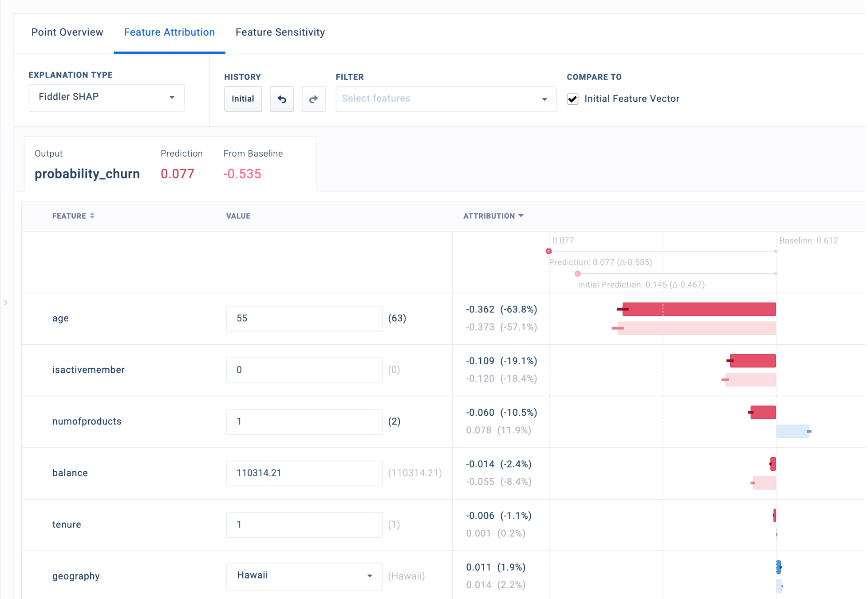
Task: Click the blue numofproducts initial attribution bar
Action: tap(792, 431)
